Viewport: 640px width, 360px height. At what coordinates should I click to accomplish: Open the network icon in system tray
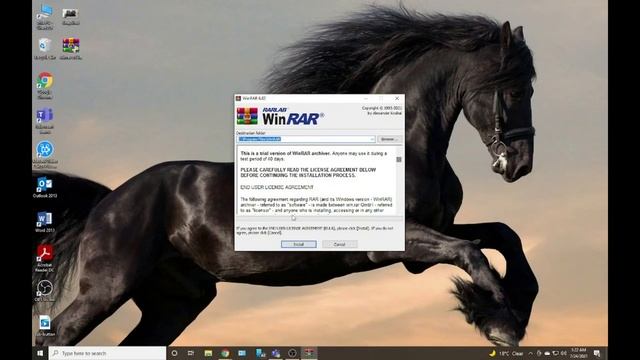point(556,353)
